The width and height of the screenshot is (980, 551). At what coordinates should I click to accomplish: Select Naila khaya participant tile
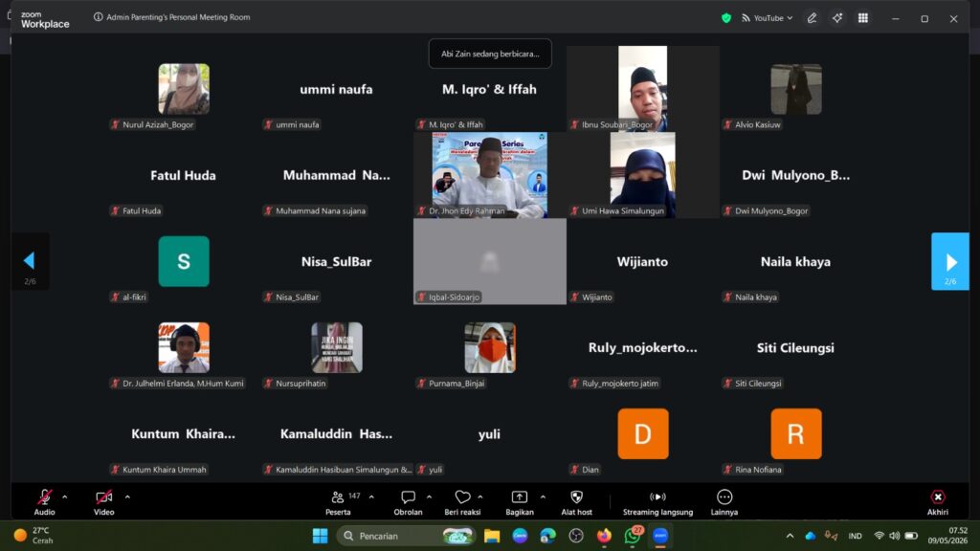[x=795, y=261]
